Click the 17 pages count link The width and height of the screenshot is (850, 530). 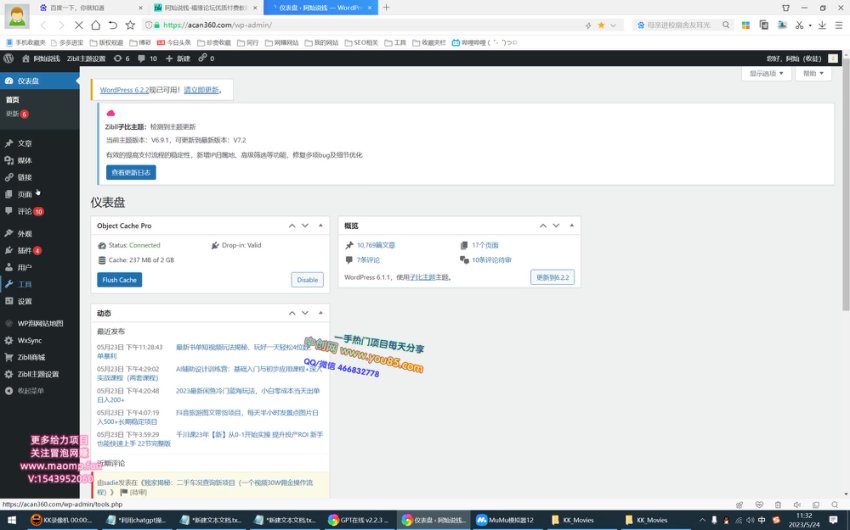(x=485, y=245)
